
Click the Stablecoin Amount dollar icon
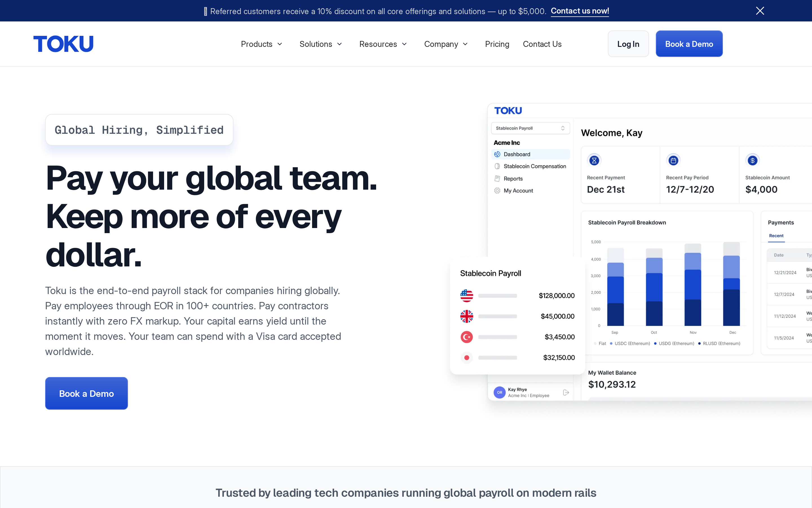pos(753,161)
